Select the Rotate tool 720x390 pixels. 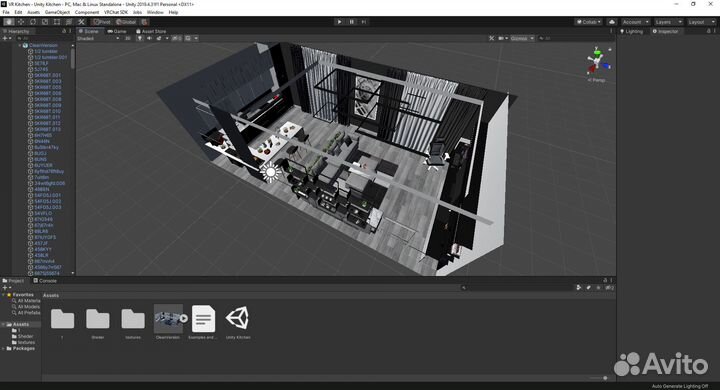[33, 22]
